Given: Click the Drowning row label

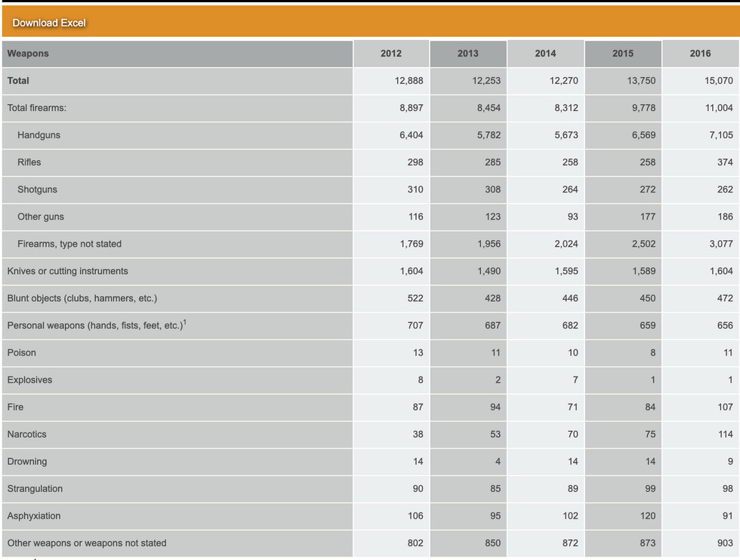Looking at the screenshot, I should [27, 462].
